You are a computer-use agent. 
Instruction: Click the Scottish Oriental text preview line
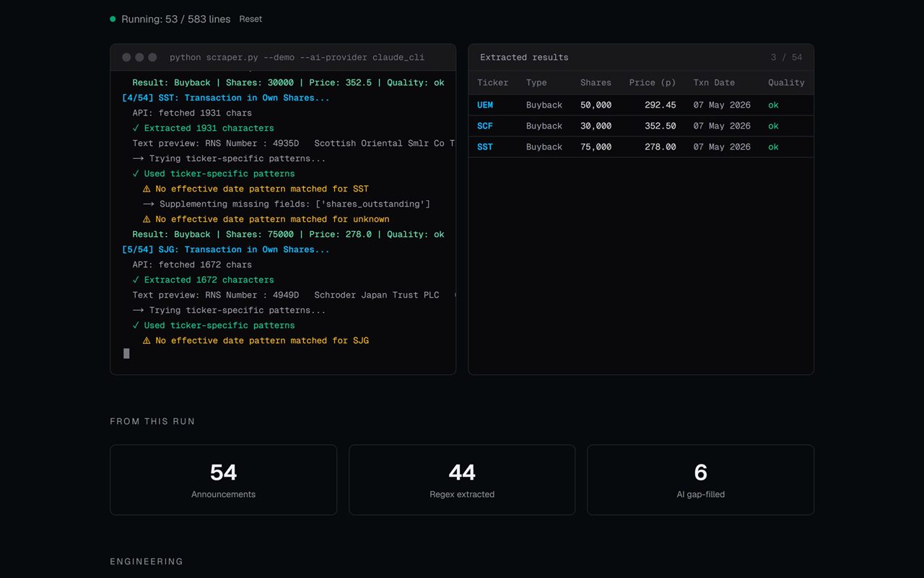tap(294, 143)
